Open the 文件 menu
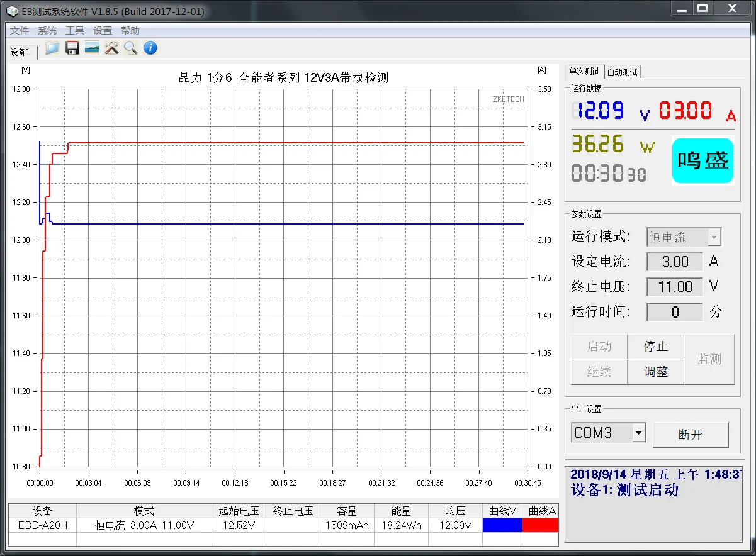Image resolution: width=756 pixels, height=556 pixels. click(x=20, y=31)
